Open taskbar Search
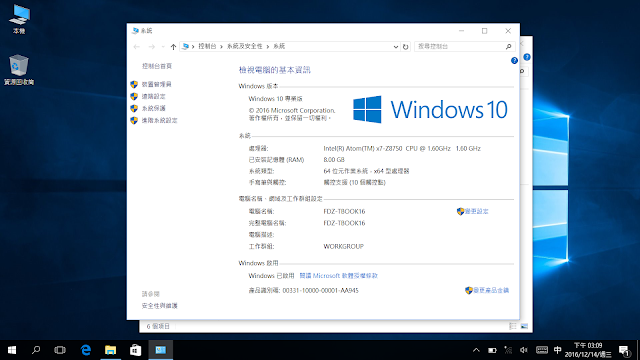 36,350
